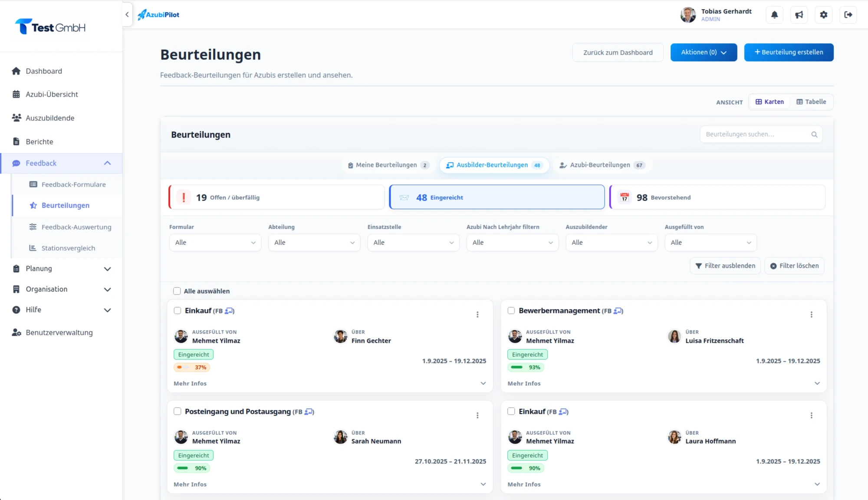Click the Filter löschen button
Image resolution: width=868 pixels, height=500 pixels.
click(x=794, y=266)
